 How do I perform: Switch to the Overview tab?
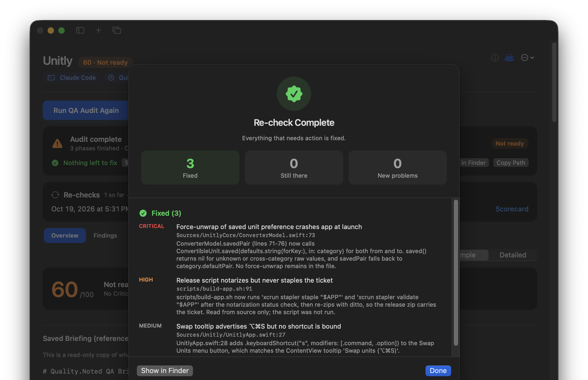65,235
